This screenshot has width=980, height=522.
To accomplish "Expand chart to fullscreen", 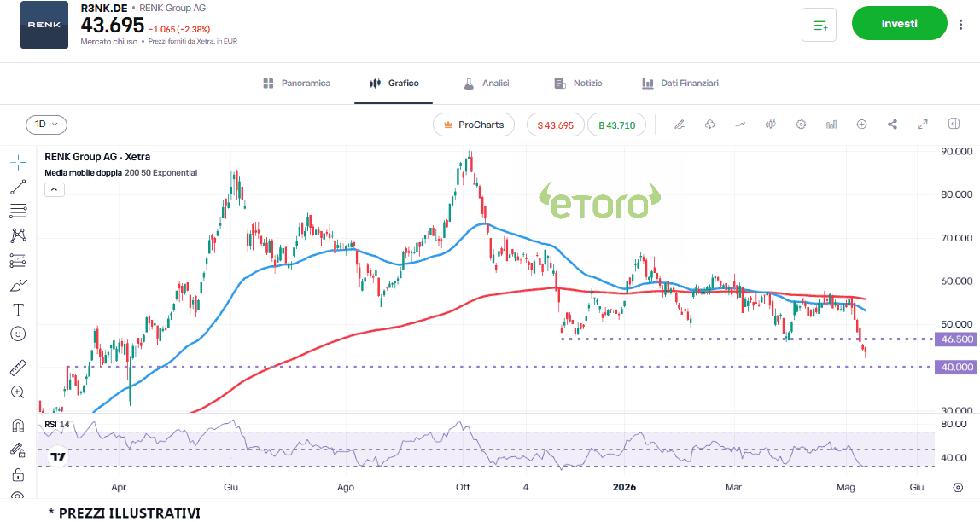I will tap(923, 125).
